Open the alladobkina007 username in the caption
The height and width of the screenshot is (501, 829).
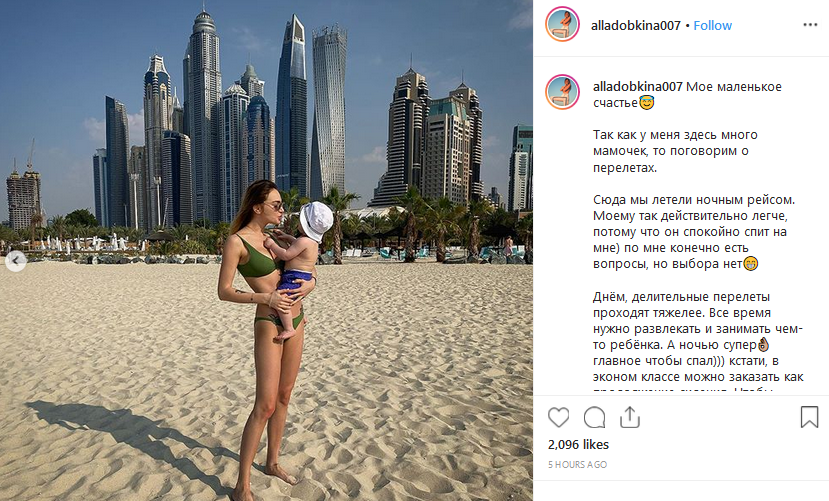[x=638, y=87]
